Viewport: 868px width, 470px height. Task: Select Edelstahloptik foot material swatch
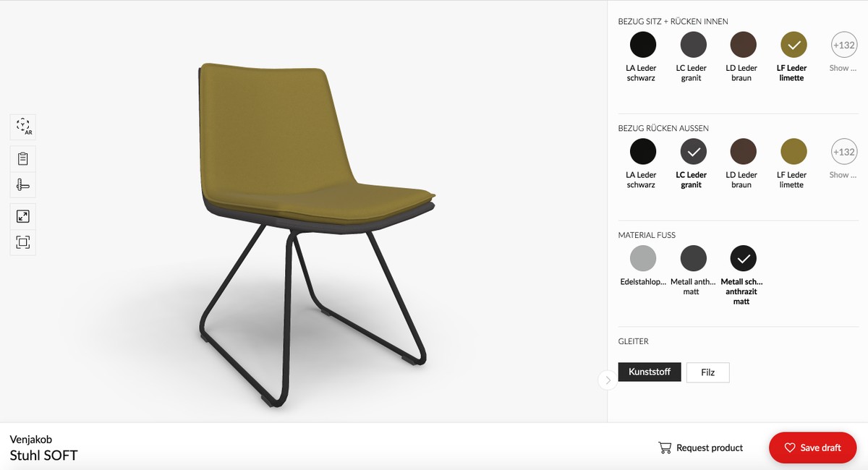(x=642, y=258)
